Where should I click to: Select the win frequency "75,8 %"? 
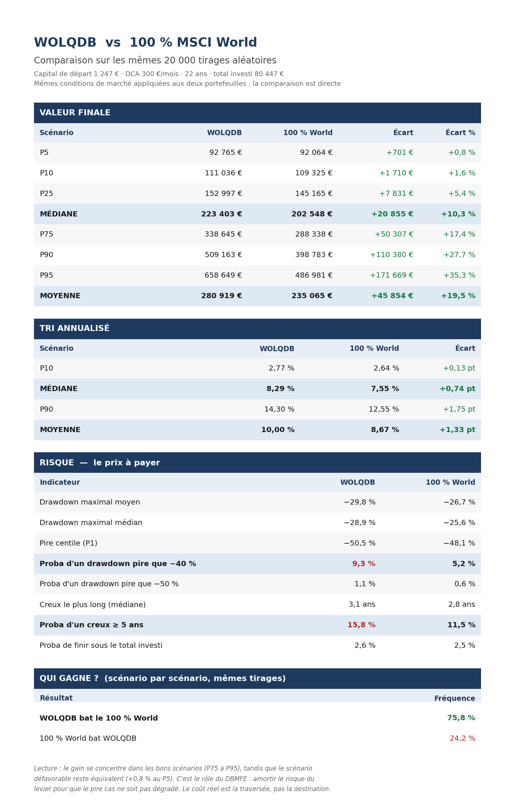461,718
